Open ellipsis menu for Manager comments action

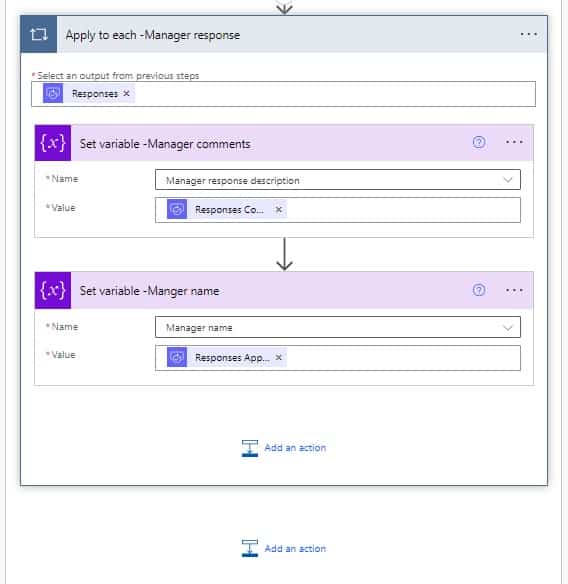pyautogui.click(x=514, y=142)
